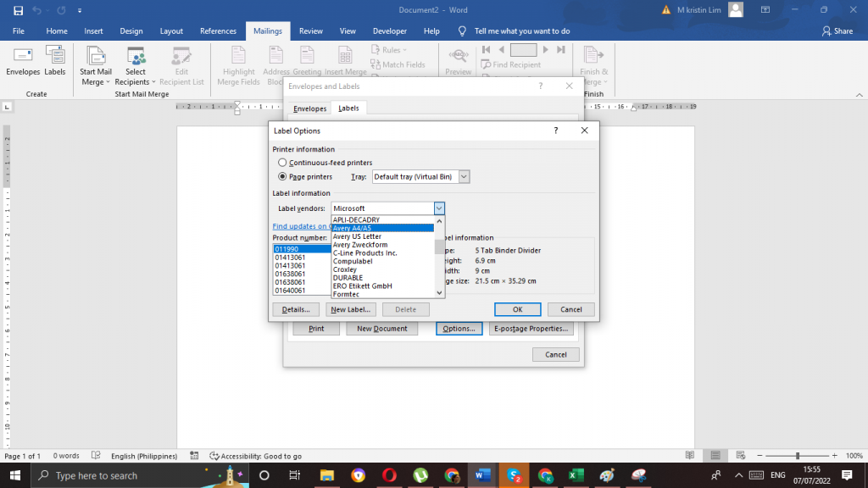Open File Explorer from taskbar

327,475
